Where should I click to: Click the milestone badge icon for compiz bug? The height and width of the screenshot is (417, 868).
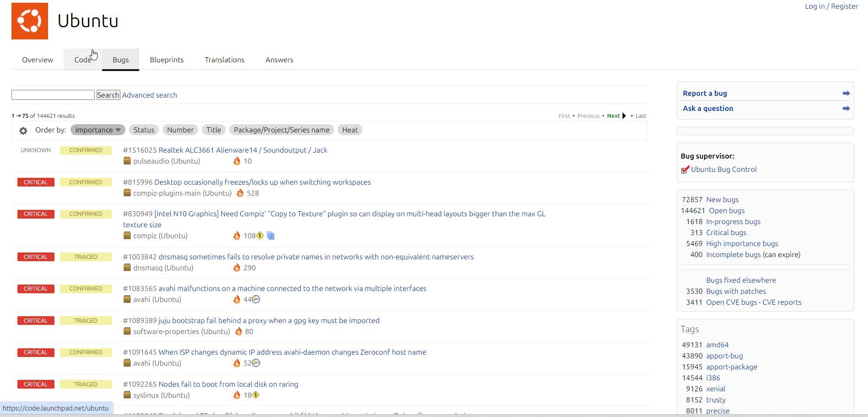[260, 236]
